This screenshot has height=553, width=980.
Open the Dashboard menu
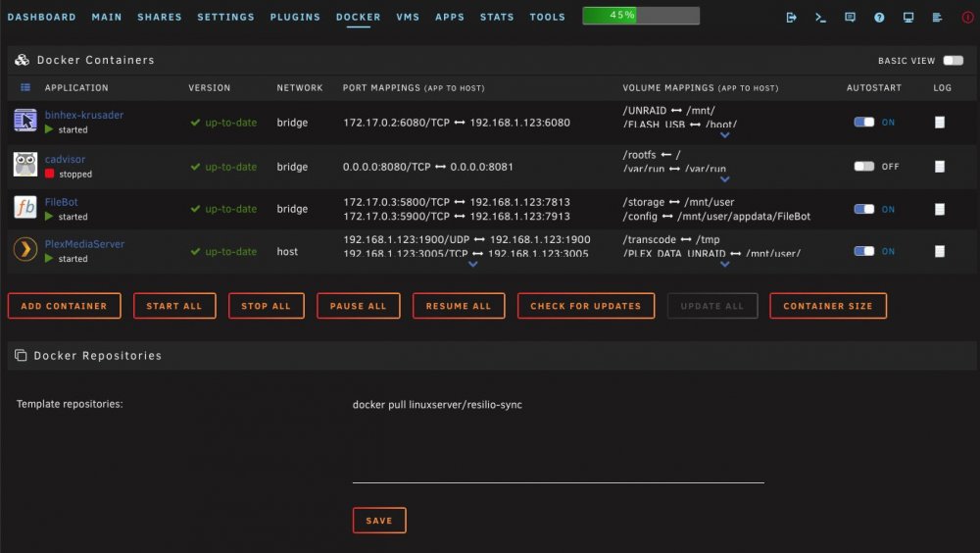(42, 17)
